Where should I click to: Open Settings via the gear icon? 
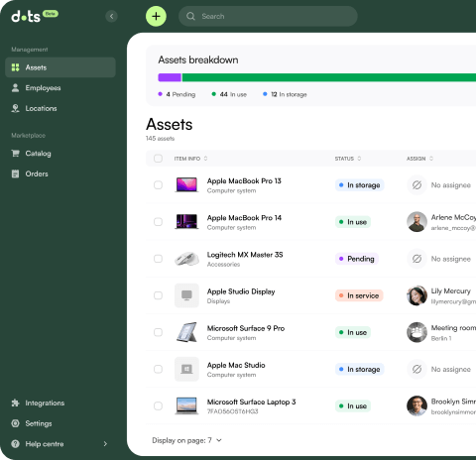point(15,423)
